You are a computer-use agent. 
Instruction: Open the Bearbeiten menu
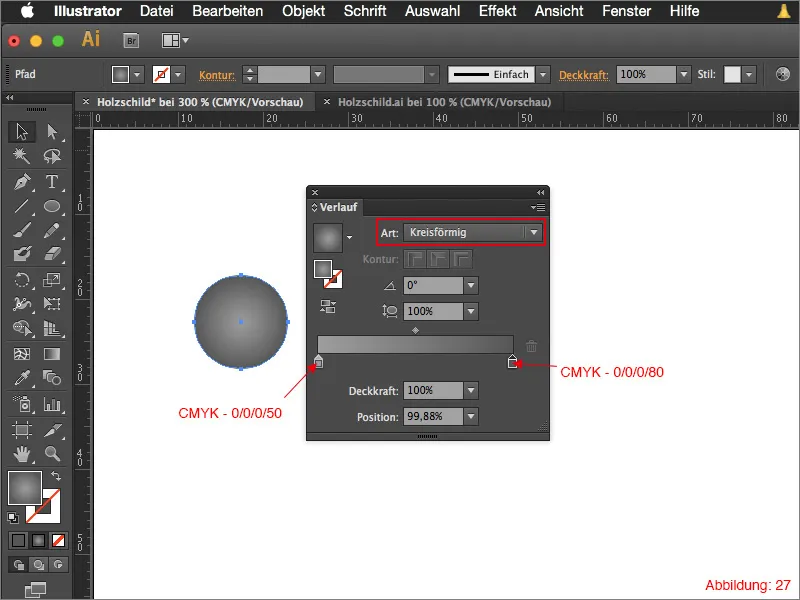pyautogui.click(x=228, y=11)
